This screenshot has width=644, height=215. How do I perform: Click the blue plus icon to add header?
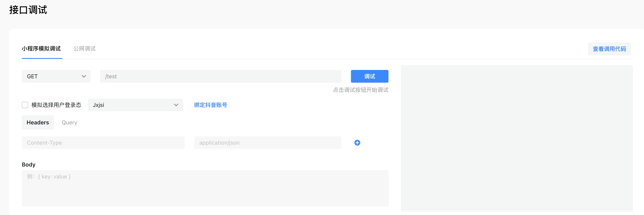357,143
